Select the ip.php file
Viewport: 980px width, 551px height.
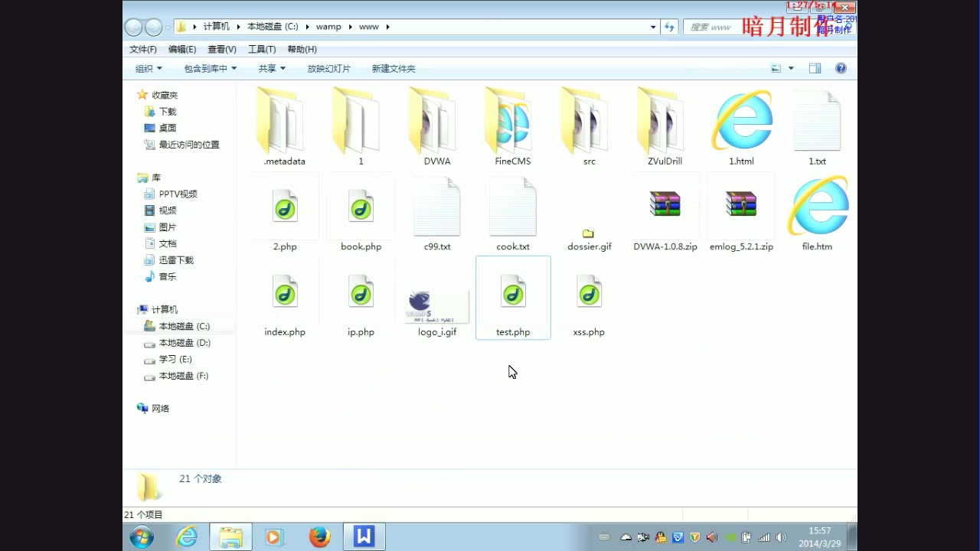[x=361, y=298]
